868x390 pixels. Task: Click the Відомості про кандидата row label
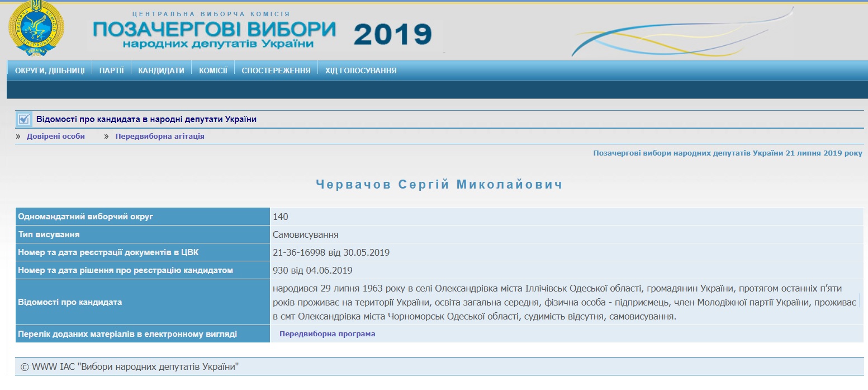coord(143,302)
